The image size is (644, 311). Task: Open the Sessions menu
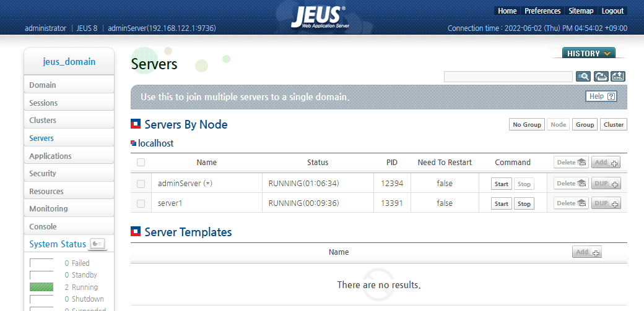(69, 103)
